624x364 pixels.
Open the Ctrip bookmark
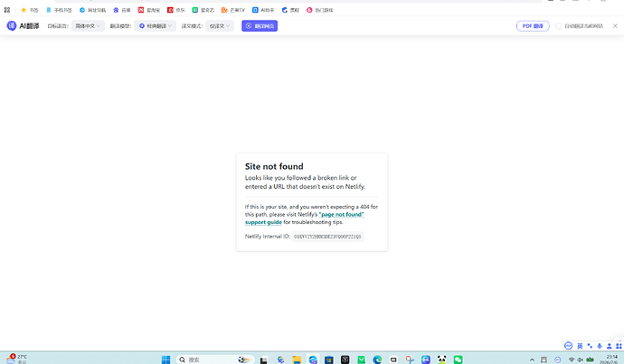[x=290, y=10]
